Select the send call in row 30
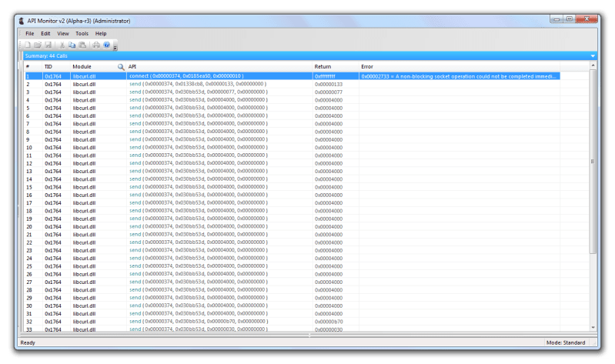The image size is (615, 364). pos(199,306)
